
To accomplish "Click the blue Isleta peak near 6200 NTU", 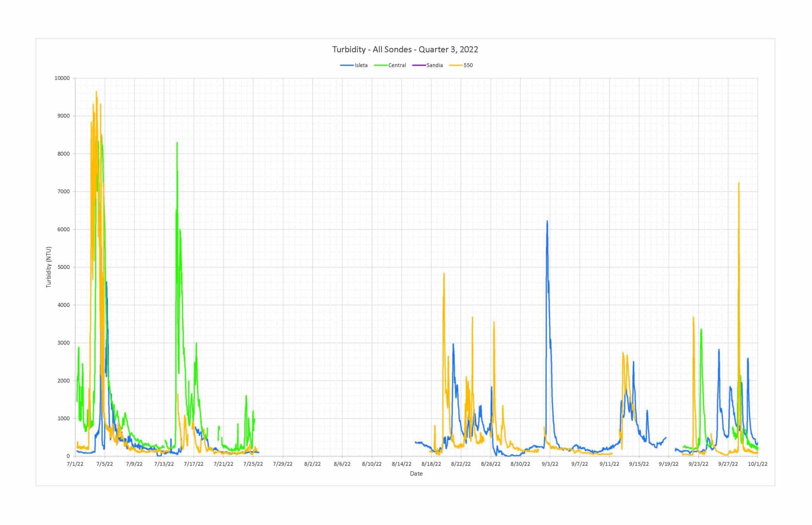I will 547,222.
